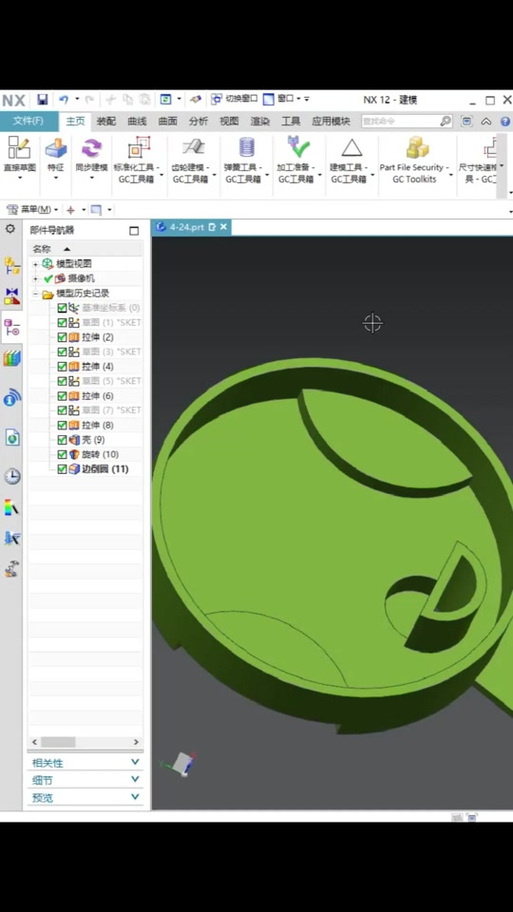Click the 切换窗口 switch window icon
Viewport: 513px width, 912px height.
click(x=216, y=99)
